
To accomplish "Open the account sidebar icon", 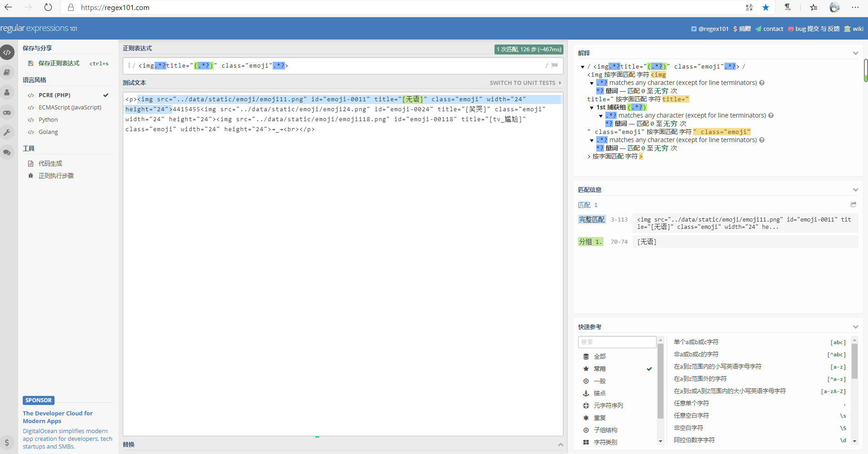I will (7, 92).
